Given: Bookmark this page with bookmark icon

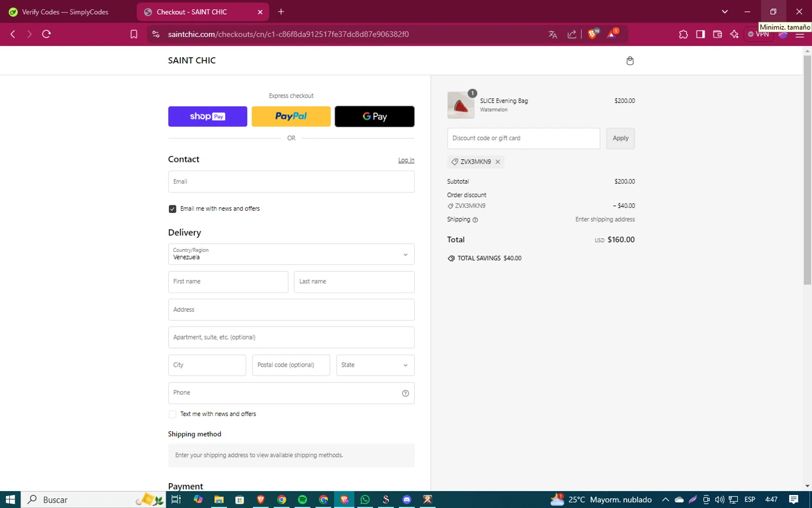Looking at the screenshot, I should tap(134, 34).
